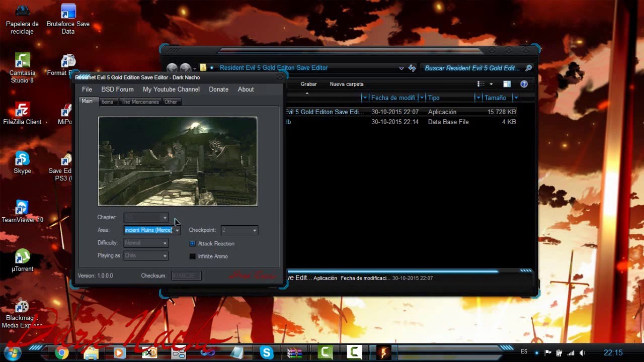Click the Checksum value field

186,276
